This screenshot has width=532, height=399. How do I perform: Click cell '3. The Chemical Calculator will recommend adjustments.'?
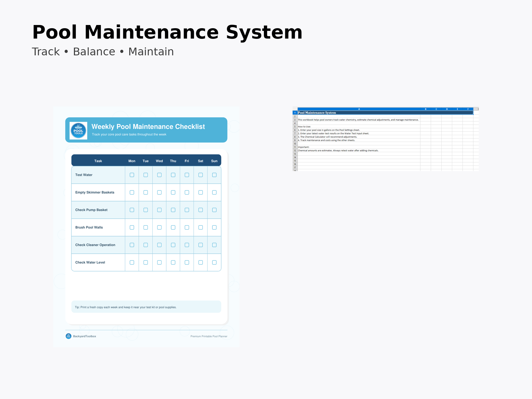(359, 137)
